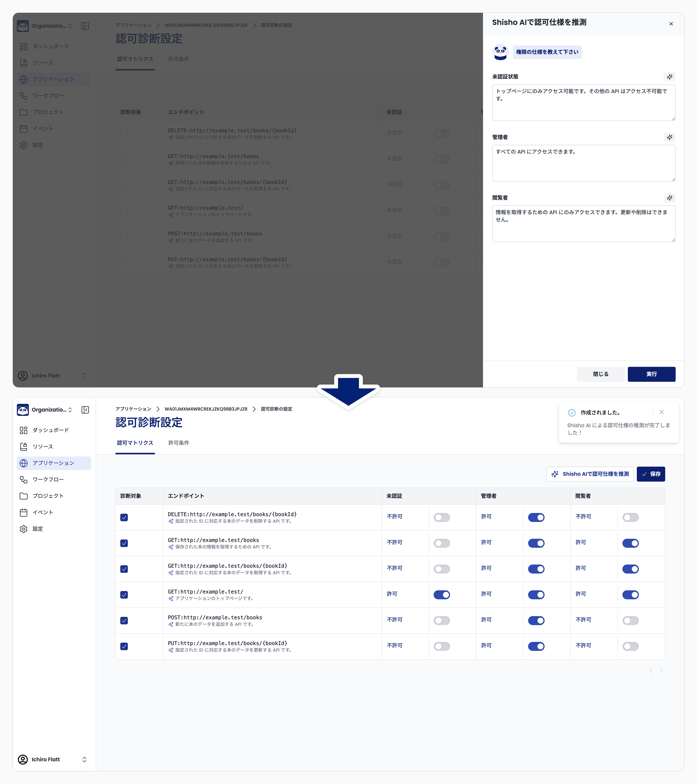This screenshot has width=697, height=784.
Task: Turn off the enabled 未認証 toggle for GET example.test/
Action: point(442,595)
